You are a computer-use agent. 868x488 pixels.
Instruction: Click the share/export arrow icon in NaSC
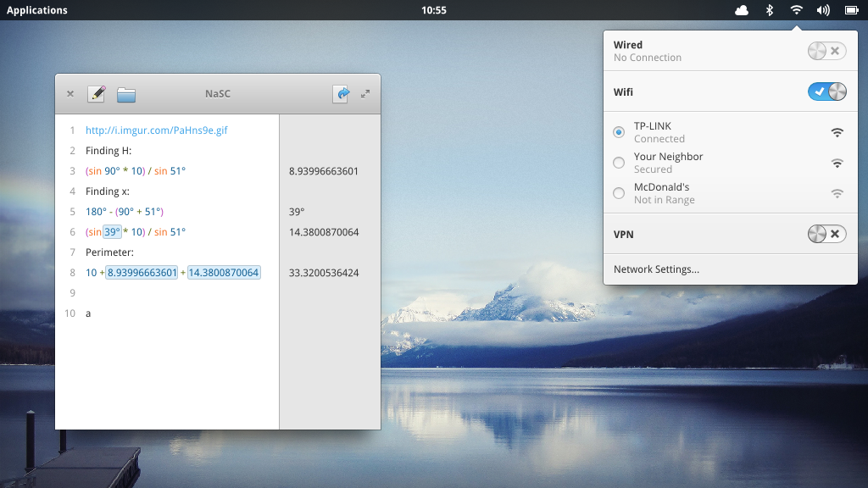click(x=341, y=94)
